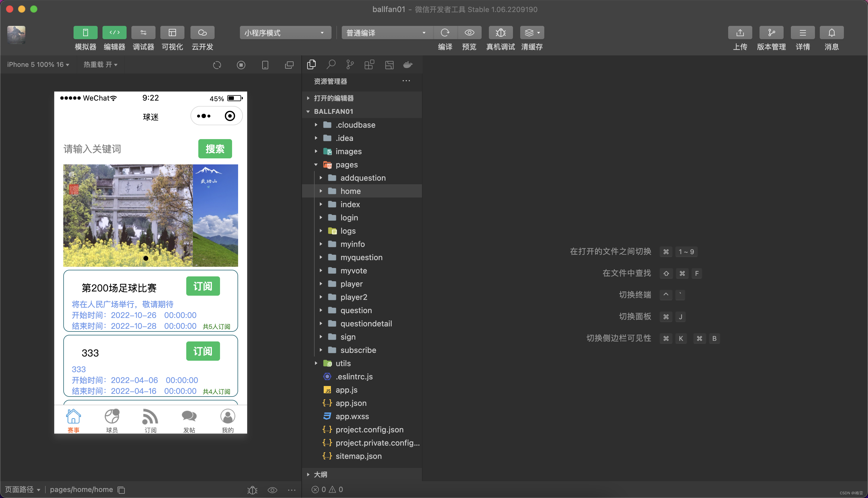Open the 小程序模式 dropdown

[285, 33]
